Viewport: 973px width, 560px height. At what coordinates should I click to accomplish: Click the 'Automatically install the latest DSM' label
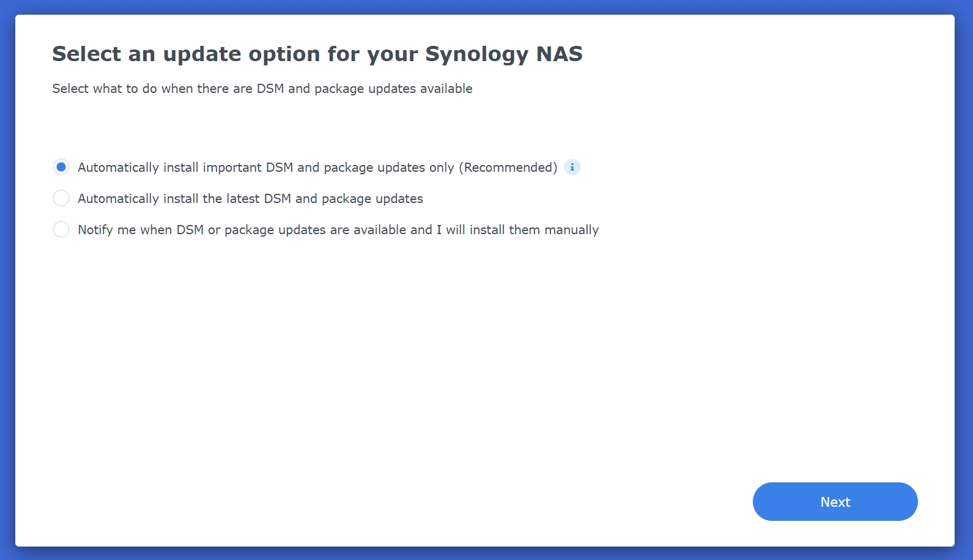pos(250,199)
